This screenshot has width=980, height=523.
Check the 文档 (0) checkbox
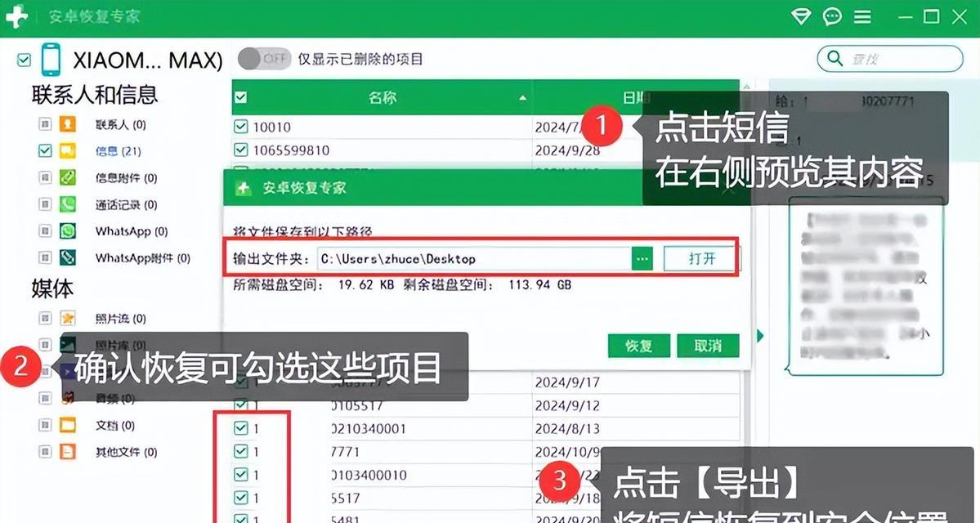(x=45, y=426)
